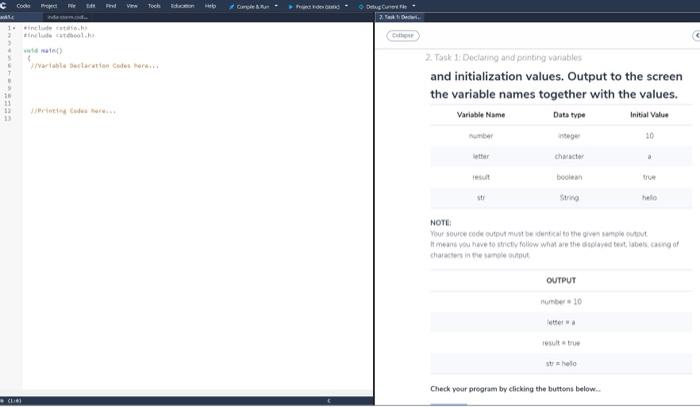The image size is (700, 407).
Task: Open the Project menu
Action: tap(49, 6)
